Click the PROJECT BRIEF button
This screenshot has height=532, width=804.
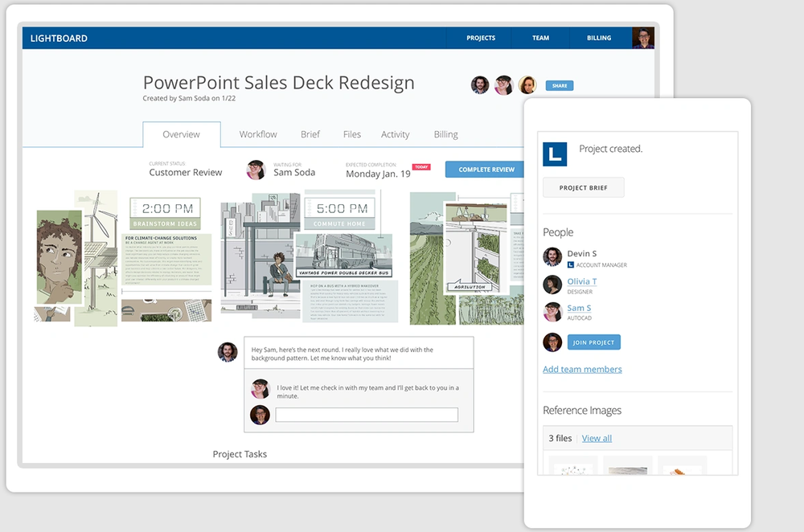(x=584, y=187)
